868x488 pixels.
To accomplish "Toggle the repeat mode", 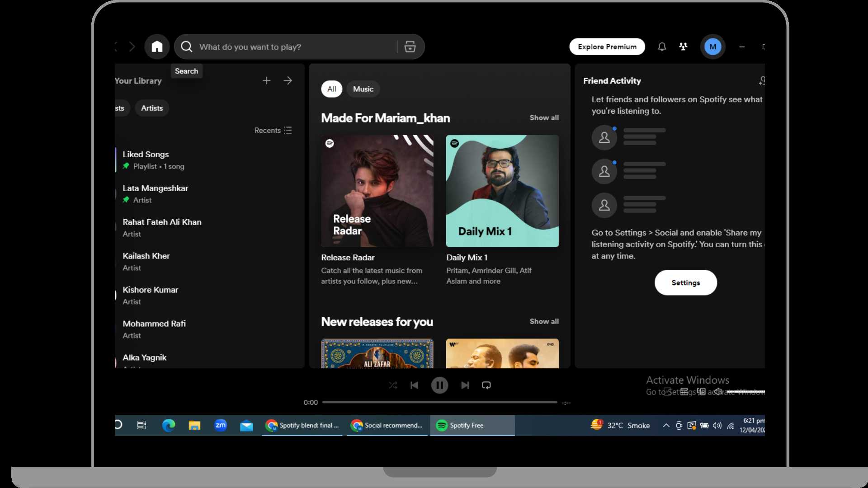I will 486,385.
